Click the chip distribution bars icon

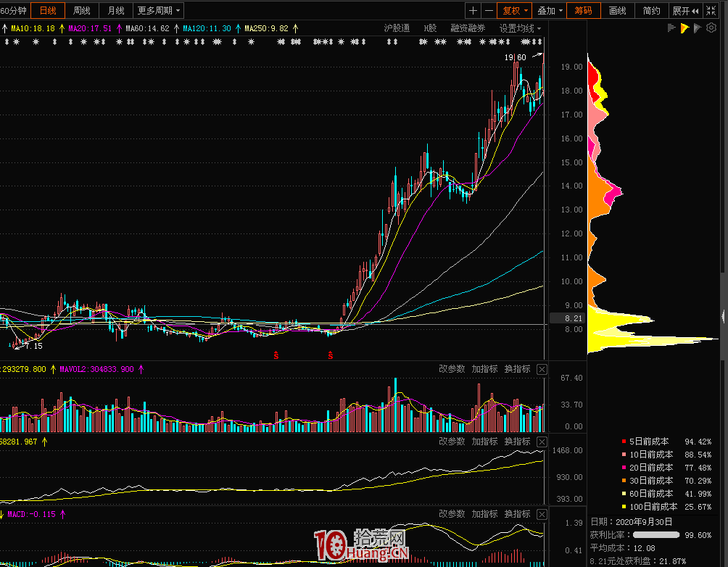point(671,28)
